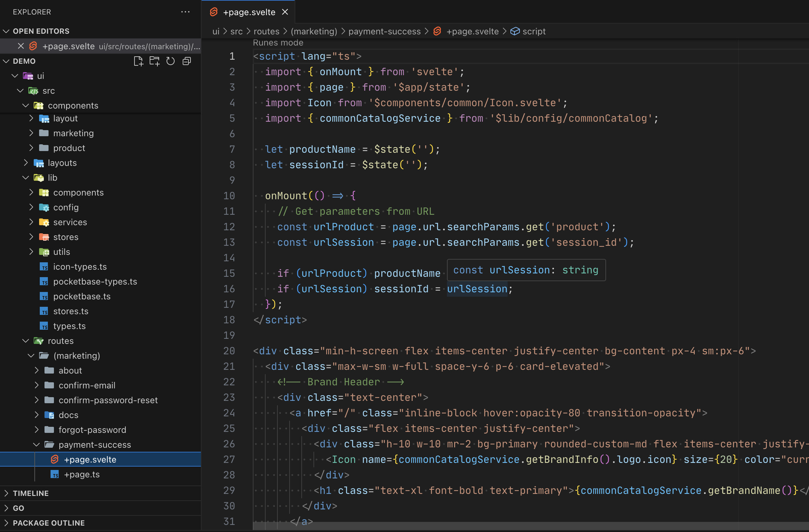
Task: Open pocketbase-types.ts file
Action: pos(95,282)
